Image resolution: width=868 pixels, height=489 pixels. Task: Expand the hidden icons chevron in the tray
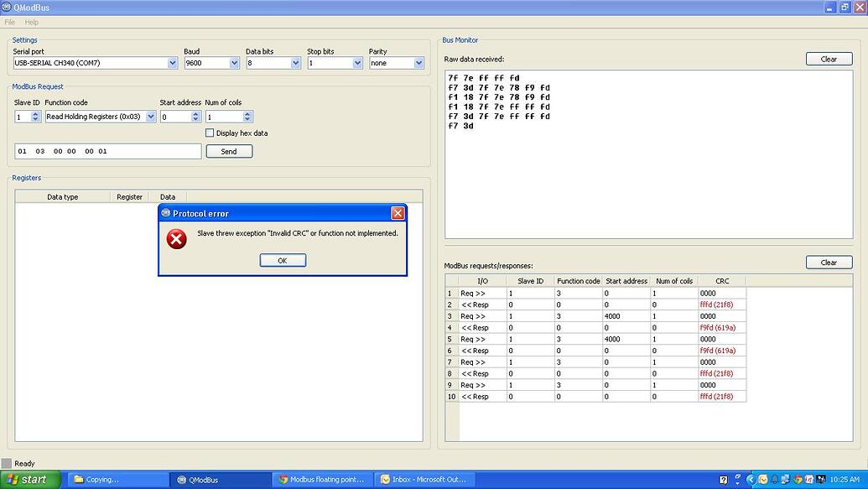point(751,479)
